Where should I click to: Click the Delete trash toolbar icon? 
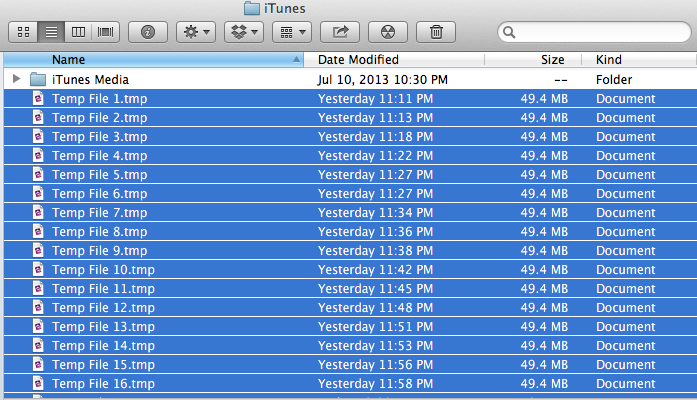coord(436,32)
